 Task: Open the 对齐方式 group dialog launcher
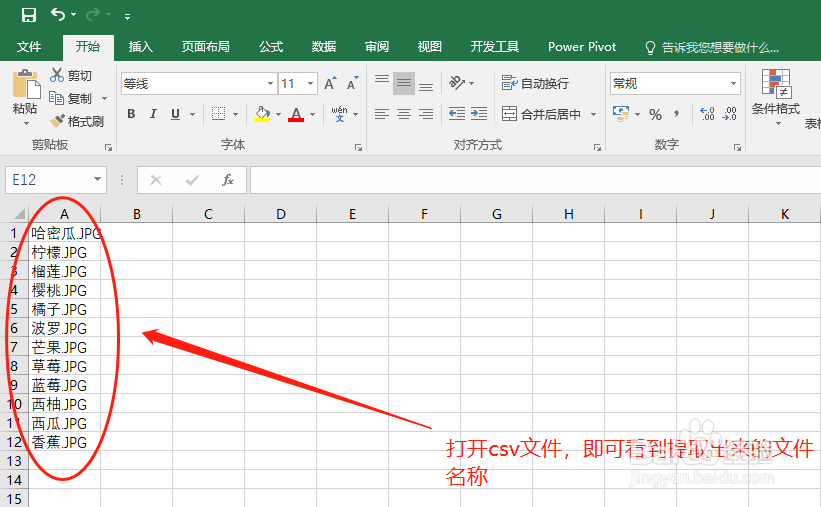[x=597, y=148]
